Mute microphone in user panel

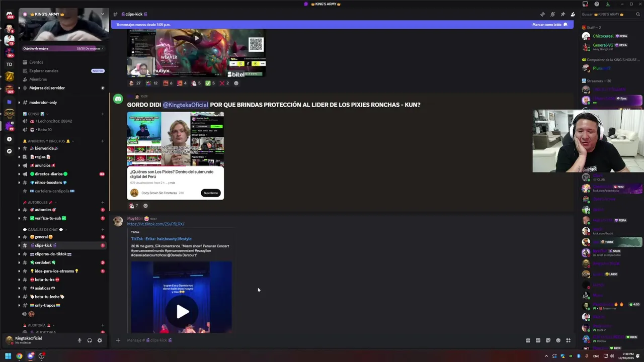79,340
